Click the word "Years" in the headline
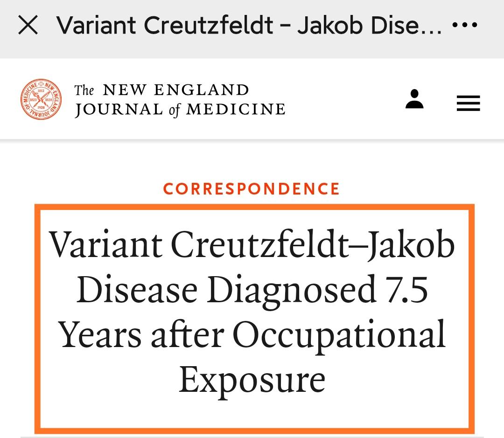The image size is (504, 438). tap(99, 334)
